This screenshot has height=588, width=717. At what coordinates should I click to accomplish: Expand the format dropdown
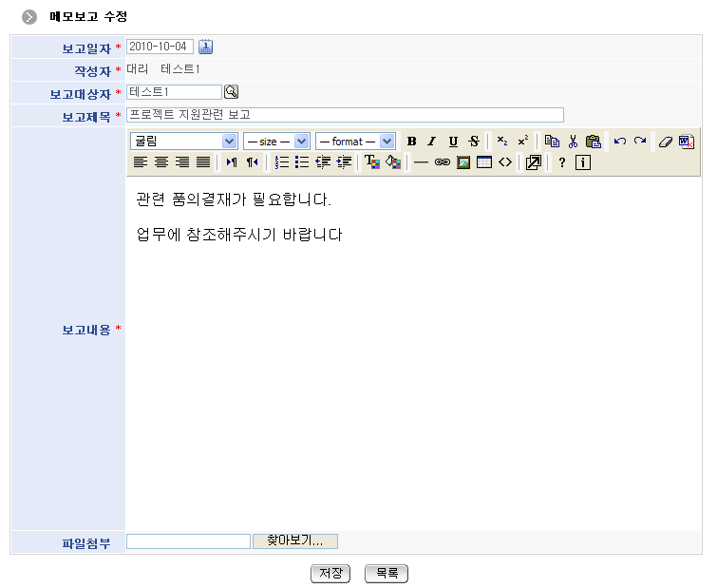354,142
